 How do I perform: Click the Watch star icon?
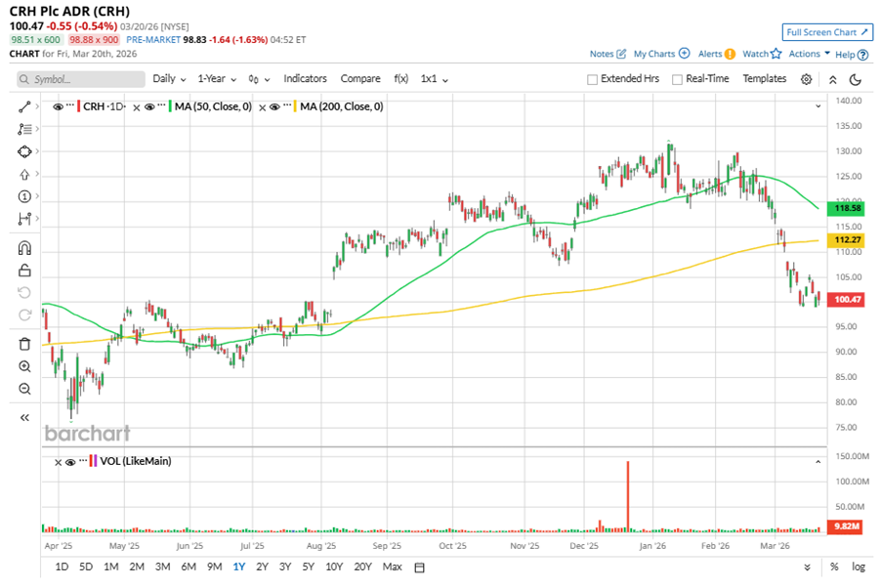[776, 54]
